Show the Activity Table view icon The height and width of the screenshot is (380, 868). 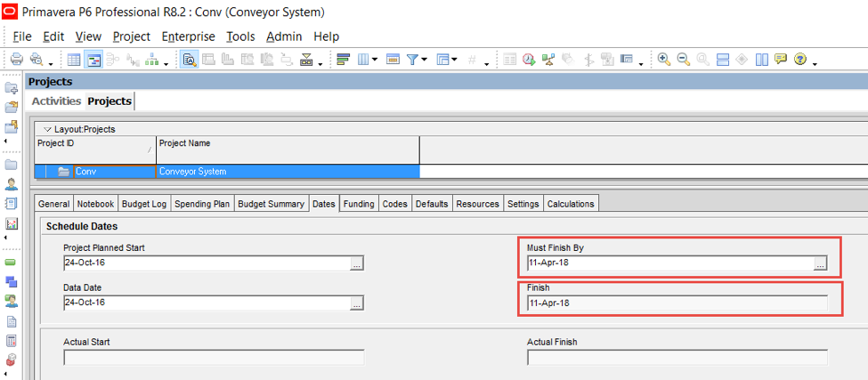pos(74,60)
